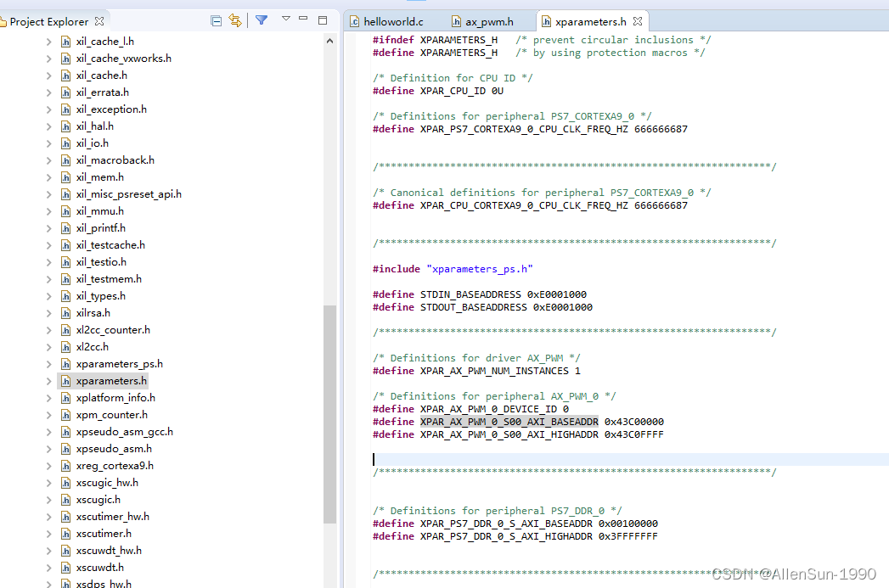Switch to ax_pwm.h editor tab
The image size is (889, 588).
click(x=489, y=21)
